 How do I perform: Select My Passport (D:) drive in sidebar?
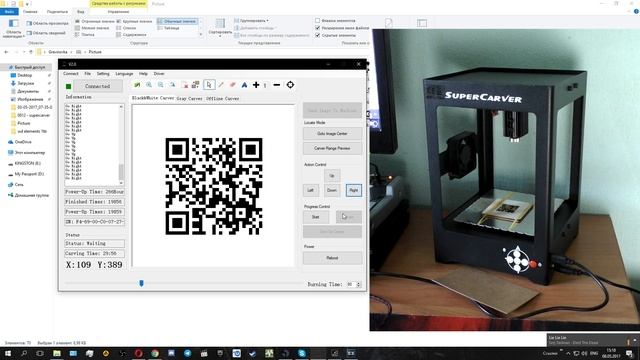(29, 174)
